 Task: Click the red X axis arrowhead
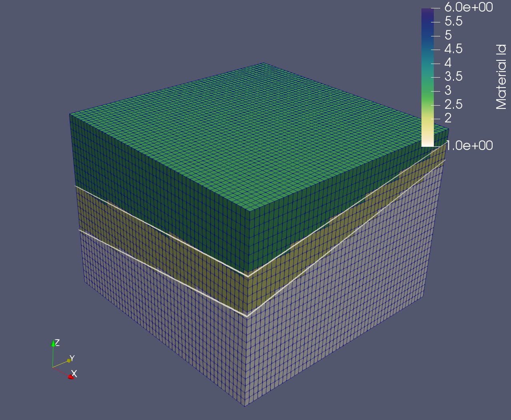pyautogui.click(x=71, y=377)
